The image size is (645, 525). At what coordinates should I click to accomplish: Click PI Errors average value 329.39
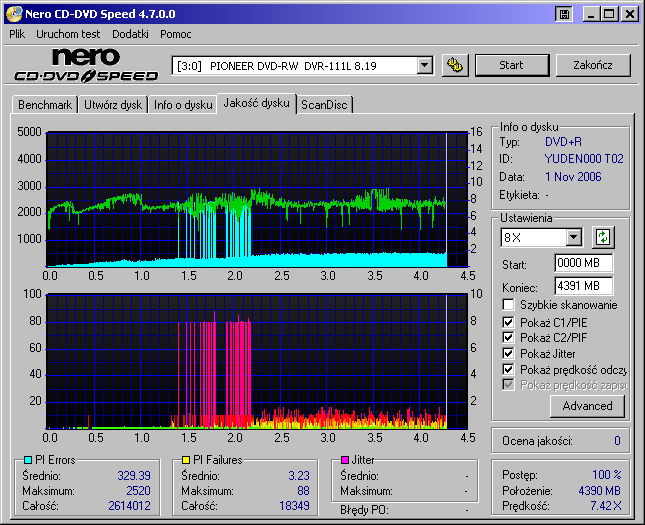coord(134,476)
